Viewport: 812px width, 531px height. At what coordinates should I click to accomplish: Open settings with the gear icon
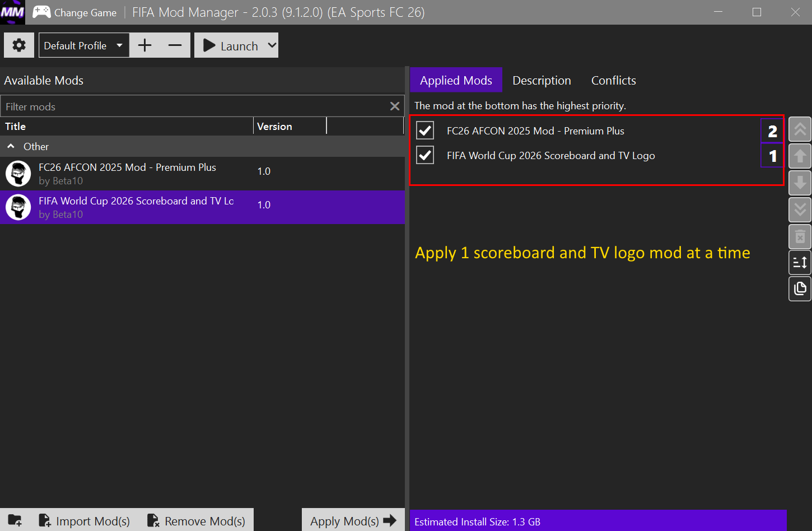pos(19,45)
